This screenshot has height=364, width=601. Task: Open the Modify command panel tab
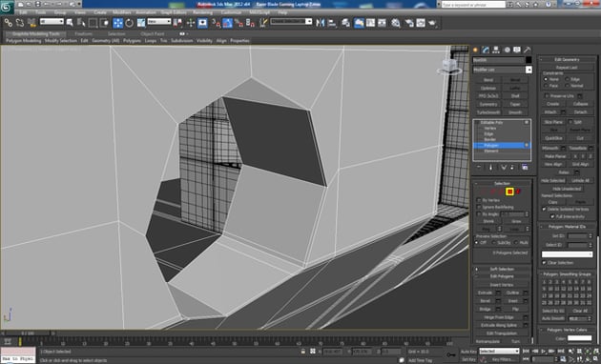pyautogui.click(x=486, y=50)
